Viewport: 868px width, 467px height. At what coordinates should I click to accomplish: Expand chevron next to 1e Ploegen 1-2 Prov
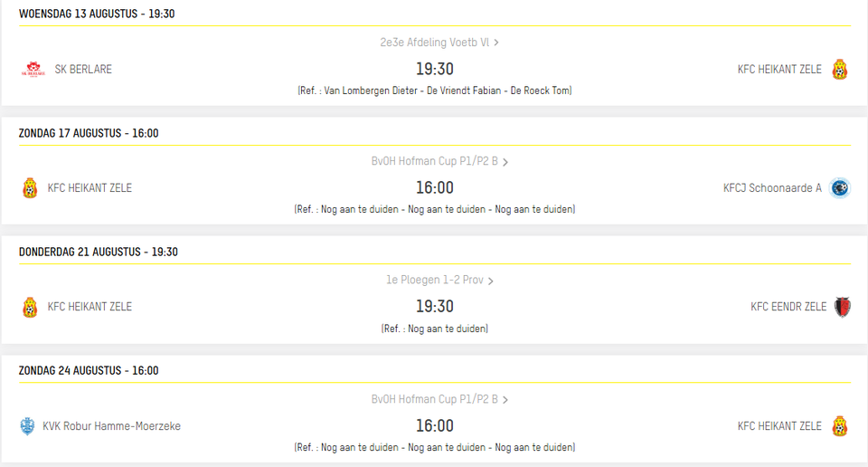(490, 281)
